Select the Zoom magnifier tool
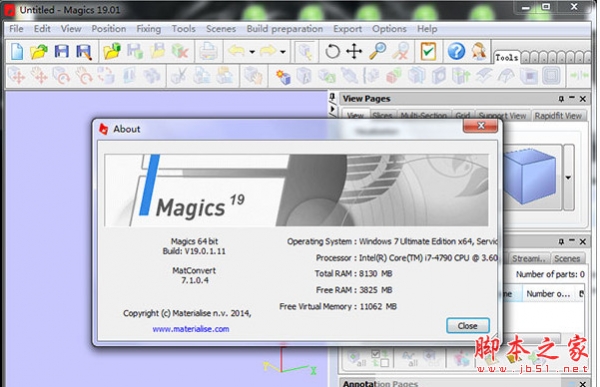Viewport: 600px width, 387px height. coord(378,51)
